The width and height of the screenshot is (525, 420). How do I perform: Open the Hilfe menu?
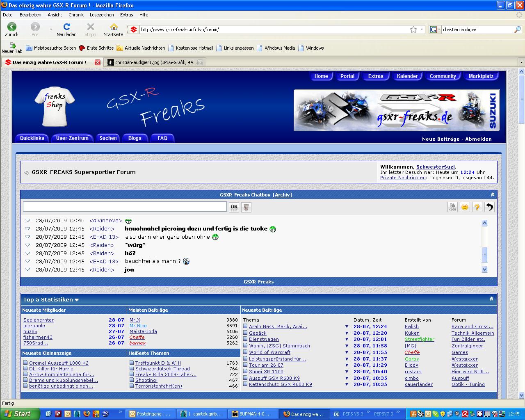click(144, 15)
